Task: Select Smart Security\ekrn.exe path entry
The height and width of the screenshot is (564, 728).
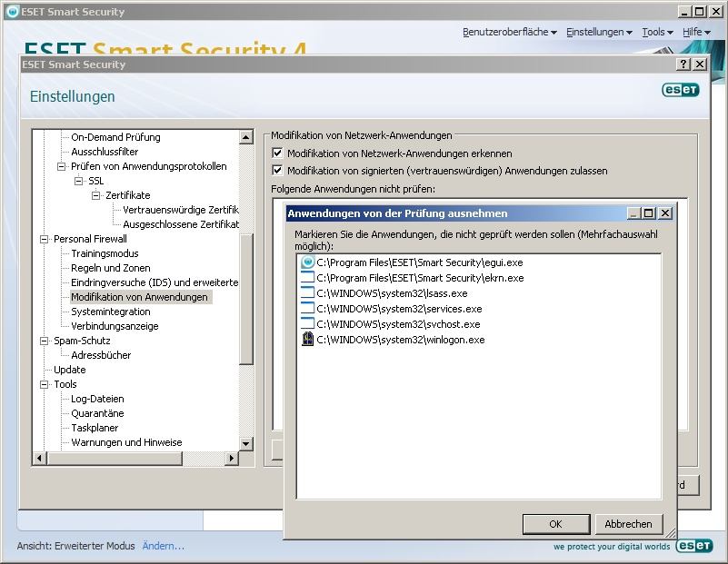Action: coord(420,278)
